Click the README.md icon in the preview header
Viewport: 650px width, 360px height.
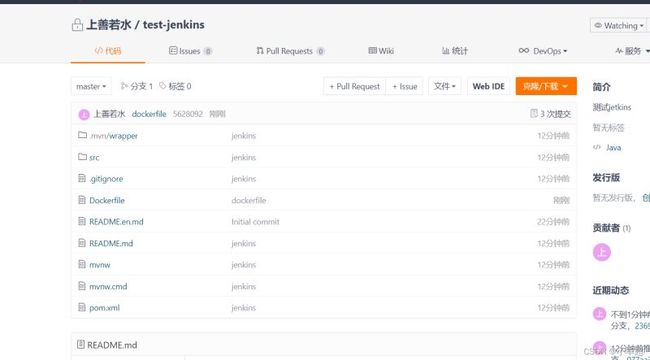pos(81,345)
